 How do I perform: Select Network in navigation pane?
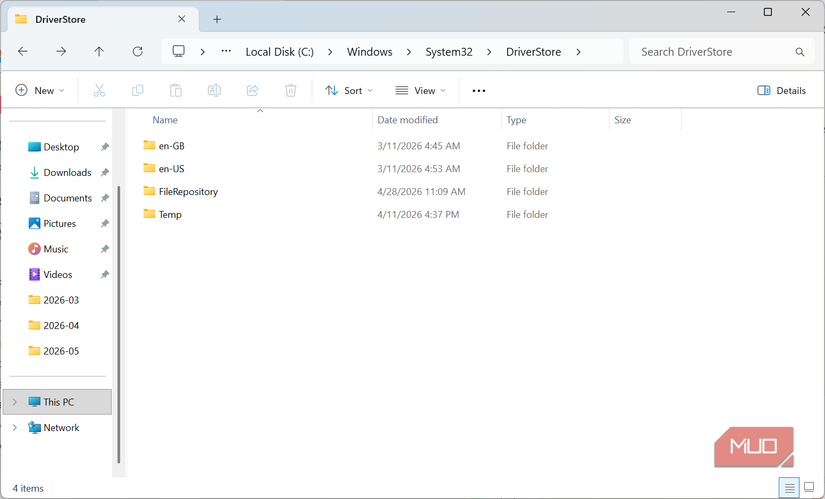(x=61, y=428)
